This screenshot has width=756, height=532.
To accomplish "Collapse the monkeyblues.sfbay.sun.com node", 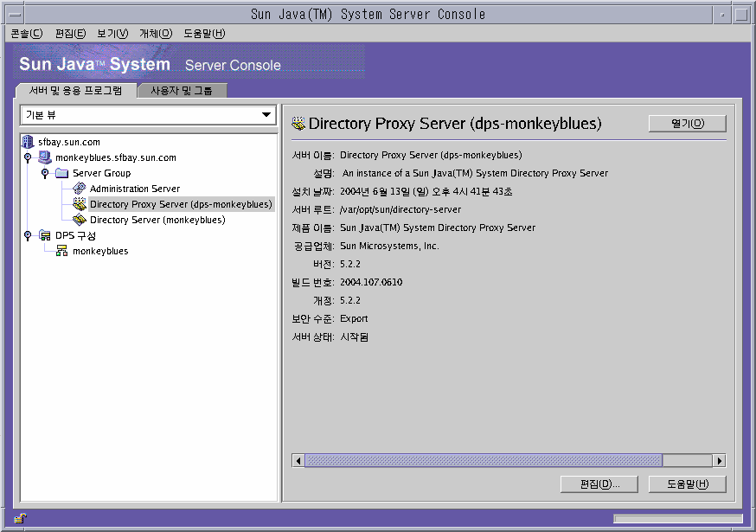I will (x=29, y=157).
